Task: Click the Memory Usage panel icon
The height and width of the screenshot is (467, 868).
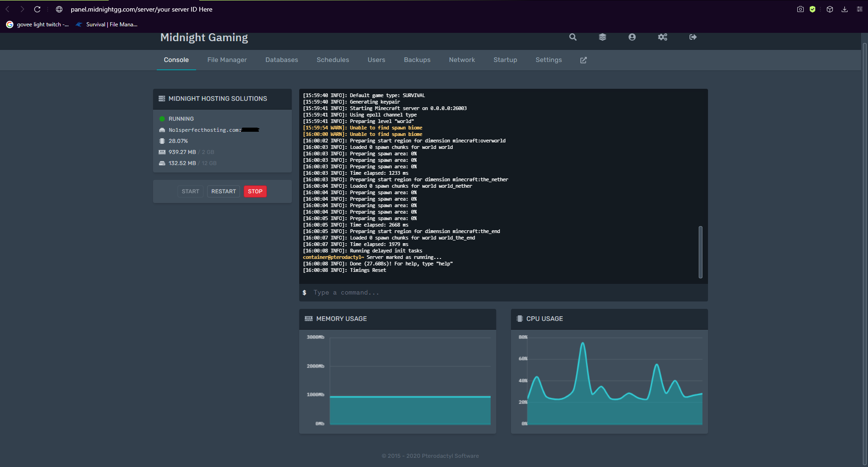Action: pyautogui.click(x=308, y=319)
